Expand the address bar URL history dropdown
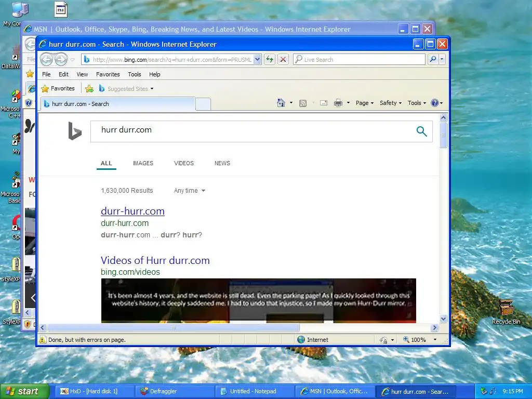 (257, 60)
